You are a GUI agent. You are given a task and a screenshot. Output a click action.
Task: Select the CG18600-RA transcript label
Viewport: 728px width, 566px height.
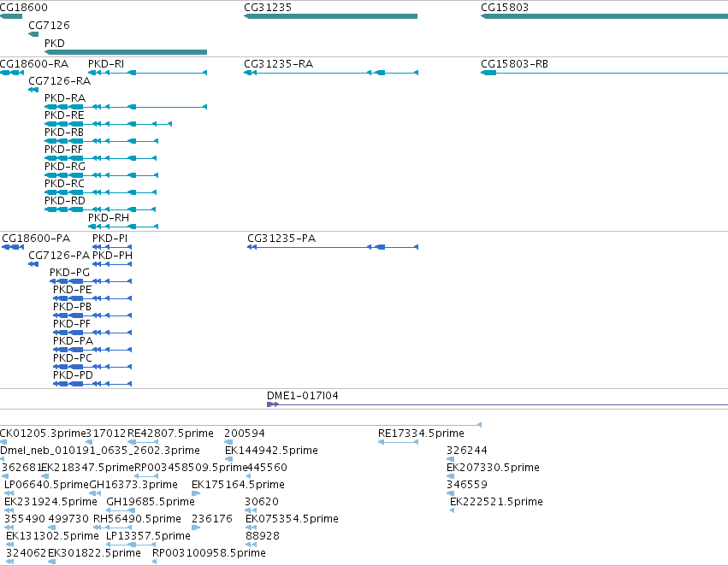tap(34, 64)
